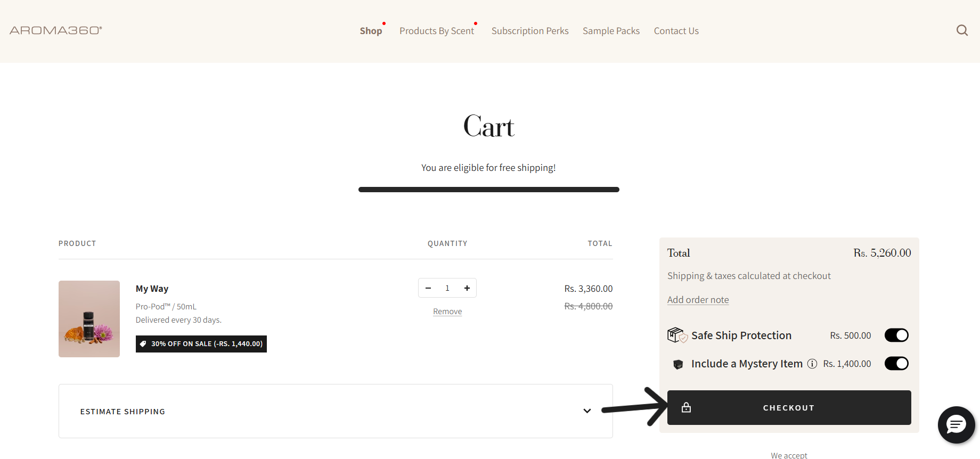The height and width of the screenshot is (459, 980).
Task: Increase quantity with plus icon
Action: coord(467,288)
